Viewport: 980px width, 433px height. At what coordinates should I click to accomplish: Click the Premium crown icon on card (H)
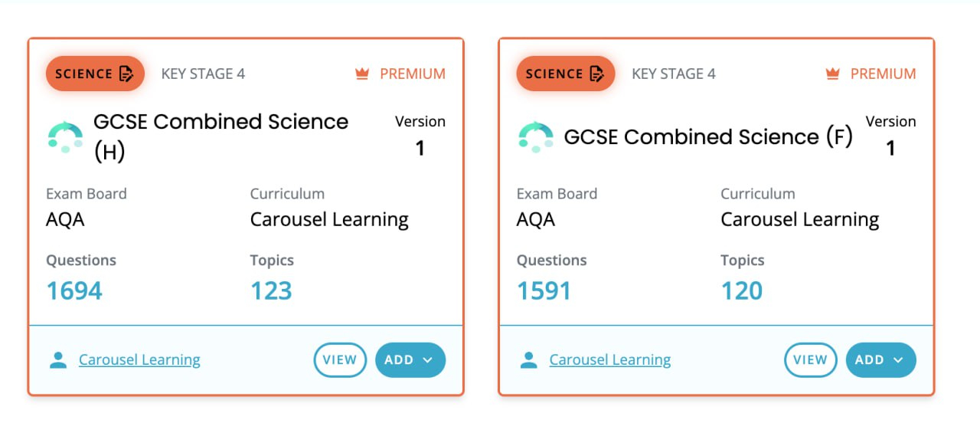[362, 74]
